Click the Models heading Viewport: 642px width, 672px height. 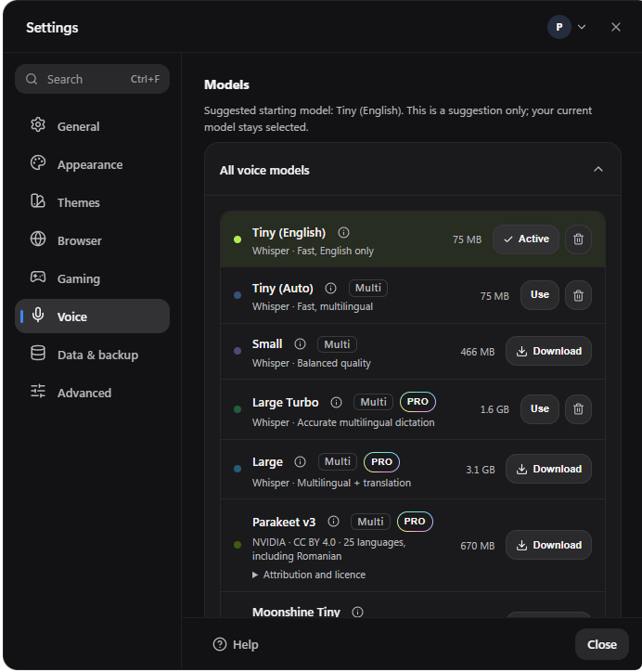click(226, 84)
